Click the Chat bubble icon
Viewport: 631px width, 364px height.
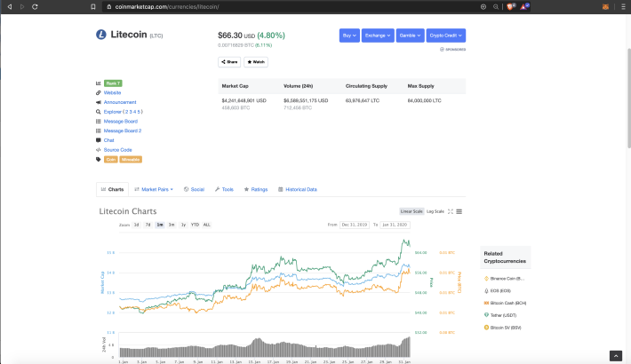coord(98,140)
